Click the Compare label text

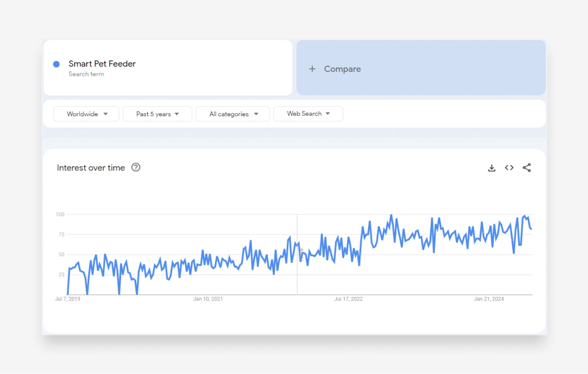pos(342,69)
